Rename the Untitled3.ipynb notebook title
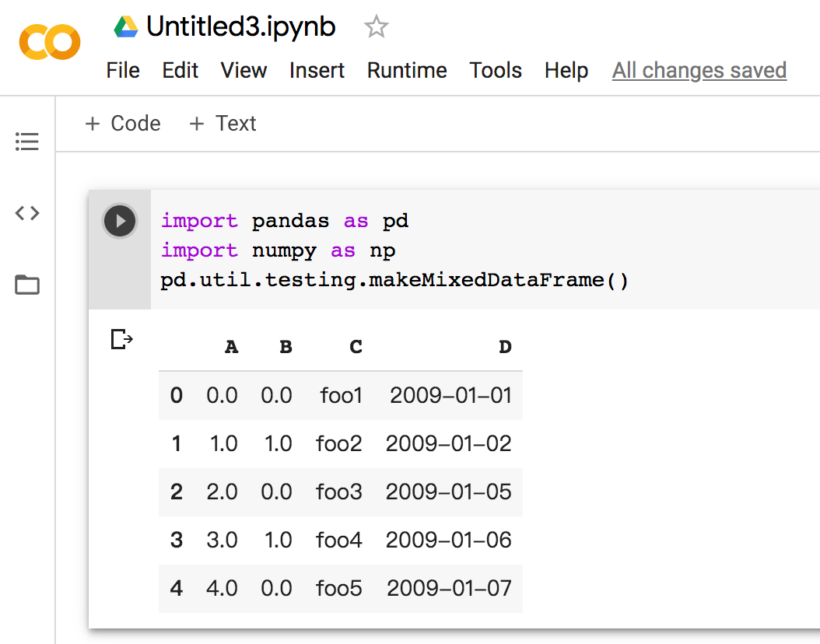 (x=241, y=27)
